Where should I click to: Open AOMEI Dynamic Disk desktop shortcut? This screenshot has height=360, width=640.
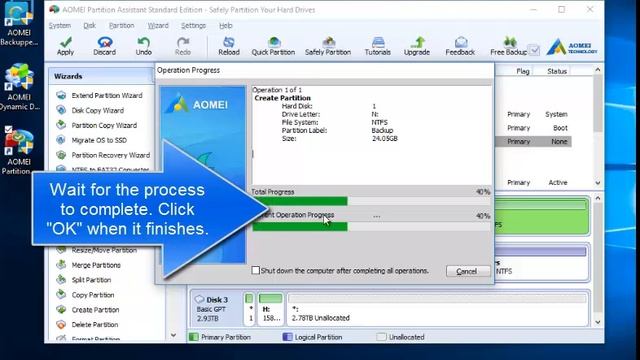click(x=19, y=87)
